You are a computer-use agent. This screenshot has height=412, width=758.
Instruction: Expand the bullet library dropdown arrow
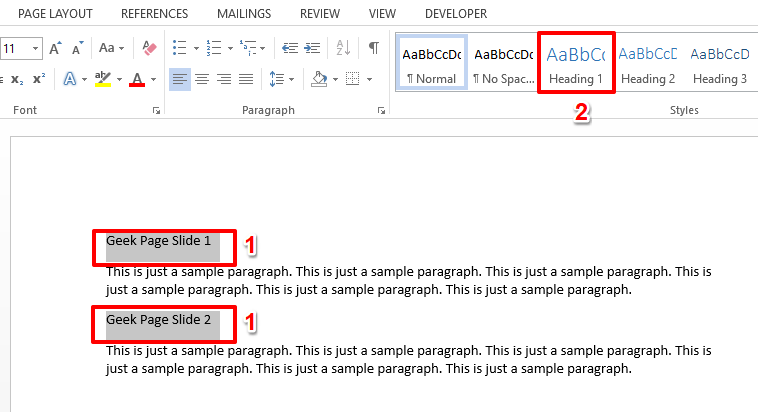[196, 48]
